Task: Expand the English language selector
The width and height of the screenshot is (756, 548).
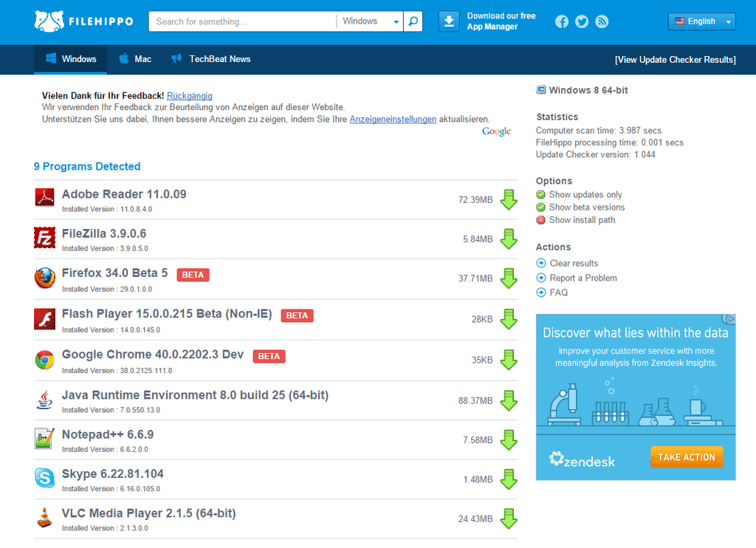Action: coord(701,21)
